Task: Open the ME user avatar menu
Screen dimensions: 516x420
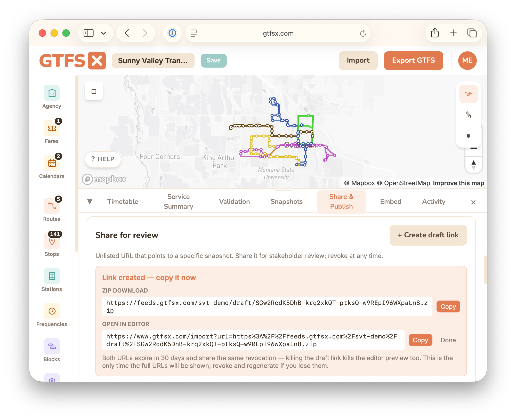Action: [467, 61]
